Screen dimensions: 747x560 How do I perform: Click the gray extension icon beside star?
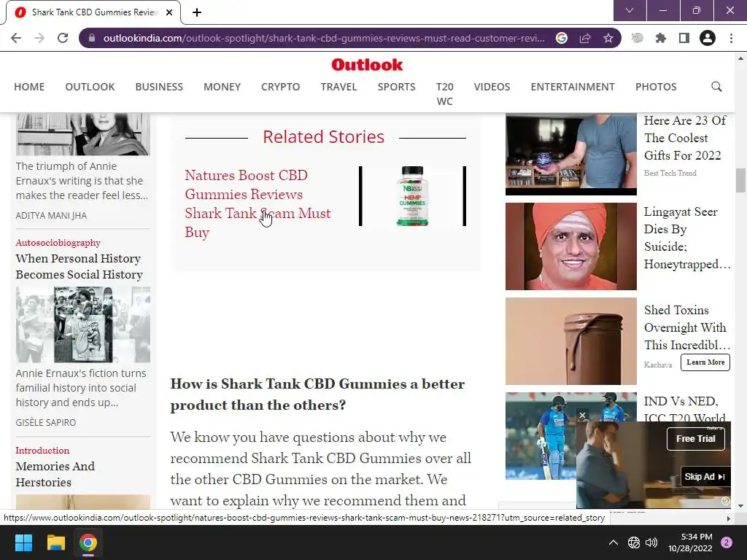click(x=637, y=38)
